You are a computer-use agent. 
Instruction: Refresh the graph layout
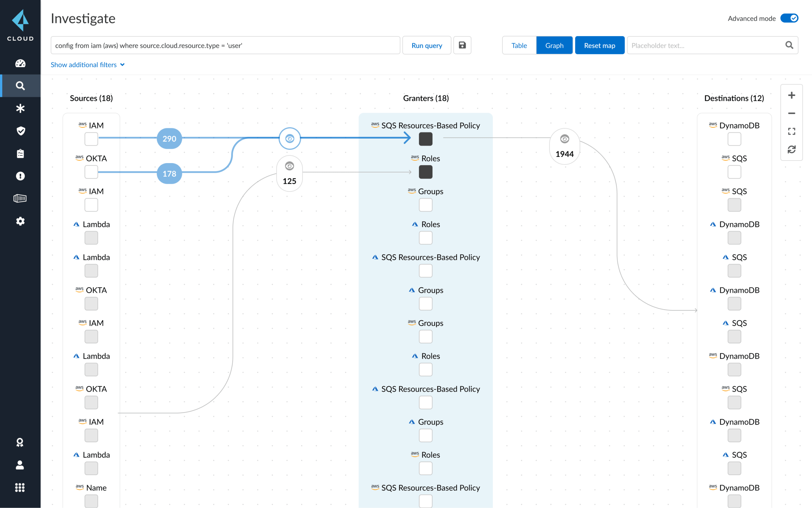click(792, 149)
